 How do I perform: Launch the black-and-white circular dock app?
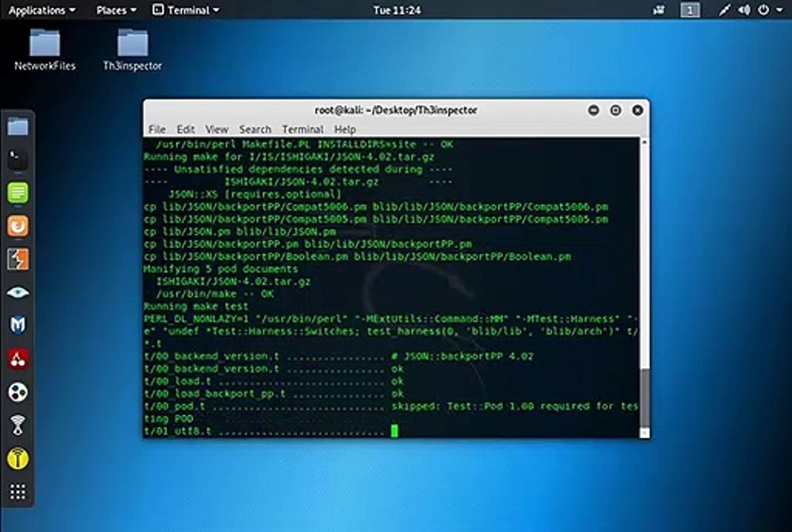pos(18,392)
